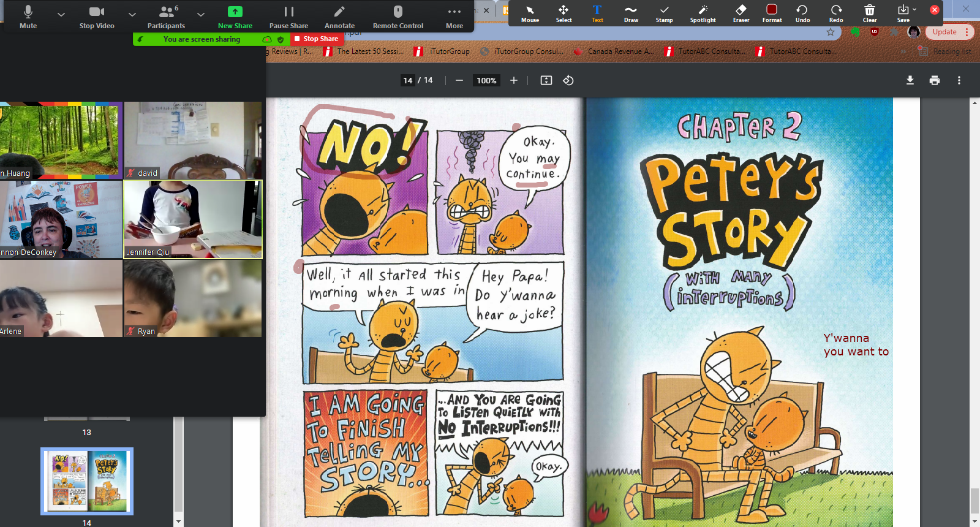The image size is (980, 527).
Task: Open the iTutorGroup bookmark
Action: pos(442,51)
